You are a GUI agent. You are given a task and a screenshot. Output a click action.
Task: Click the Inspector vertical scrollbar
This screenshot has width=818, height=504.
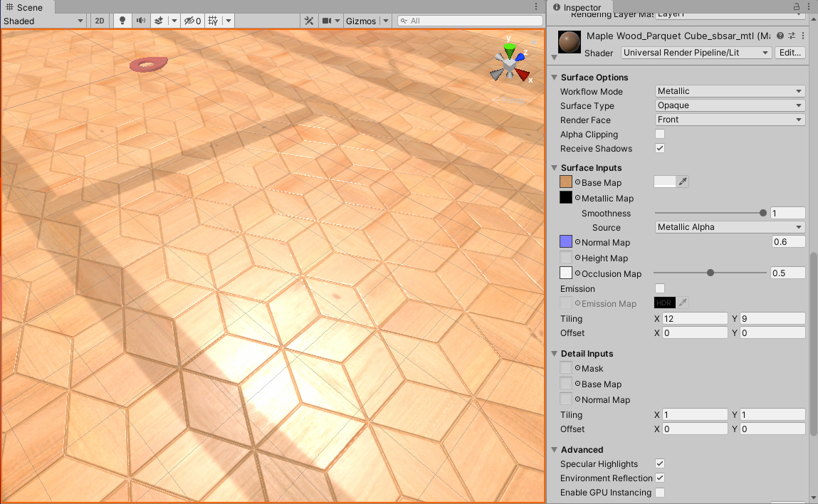coord(813,345)
